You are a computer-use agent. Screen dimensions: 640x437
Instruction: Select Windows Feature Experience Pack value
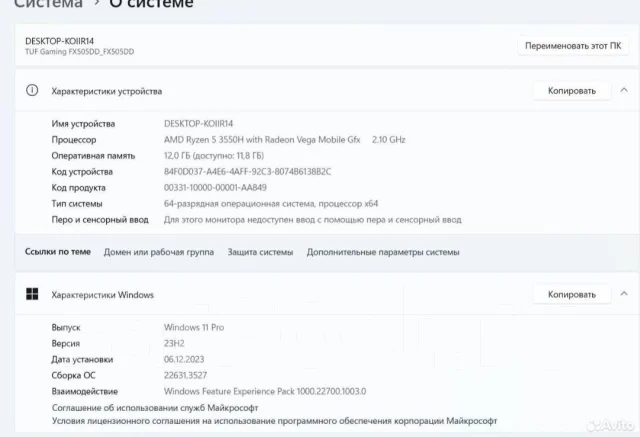265,391
